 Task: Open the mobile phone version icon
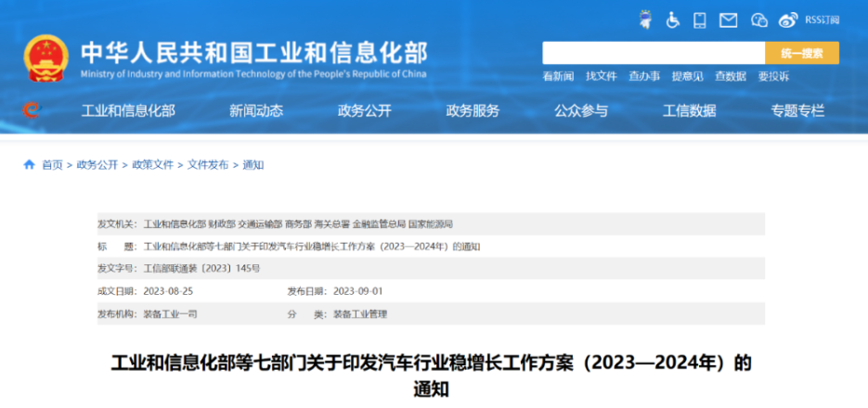(x=701, y=19)
